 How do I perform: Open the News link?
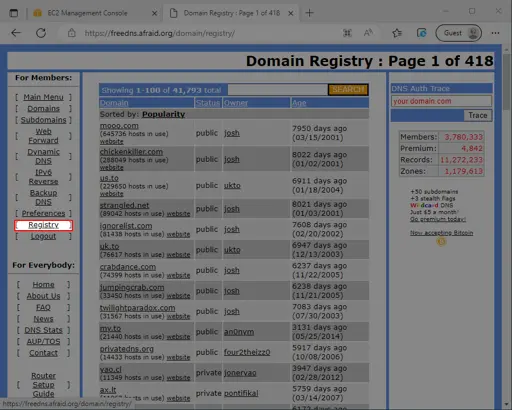[x=43, y=319]
